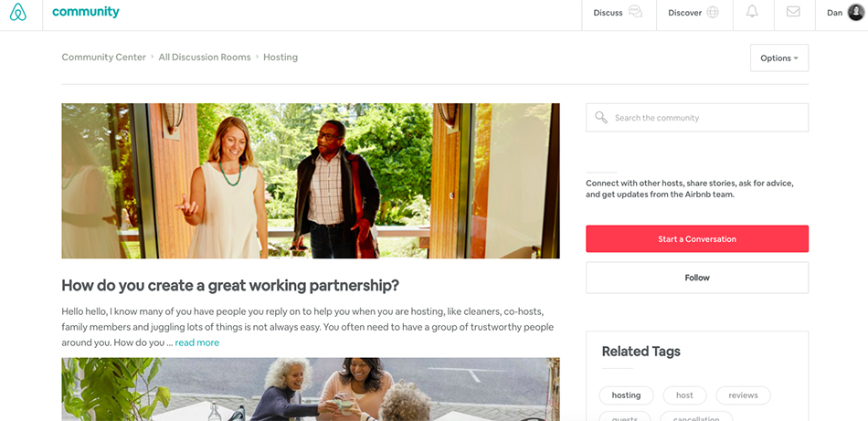Viewport: 868px width, 421px height.
Task: Open the Discover menu
Action: pos(694,13)
